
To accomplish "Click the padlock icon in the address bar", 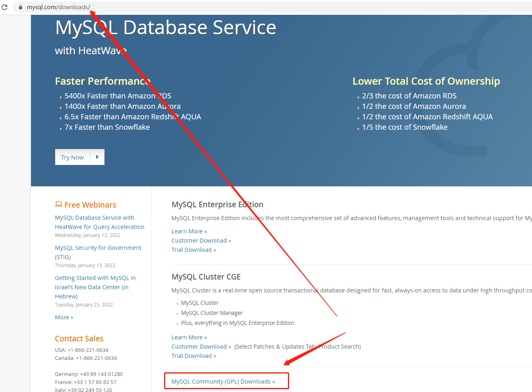I will [20, 7].
